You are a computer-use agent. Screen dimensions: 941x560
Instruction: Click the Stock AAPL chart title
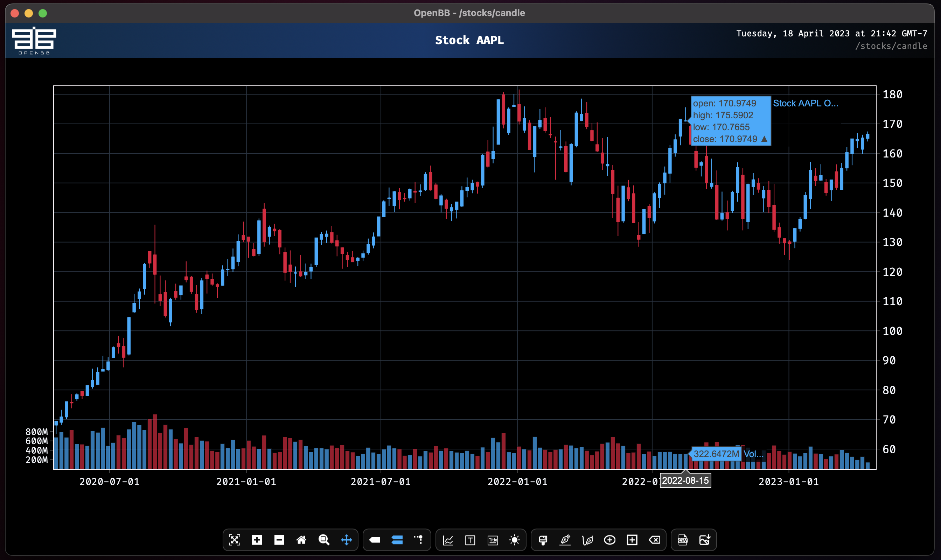tap(469, 40)
